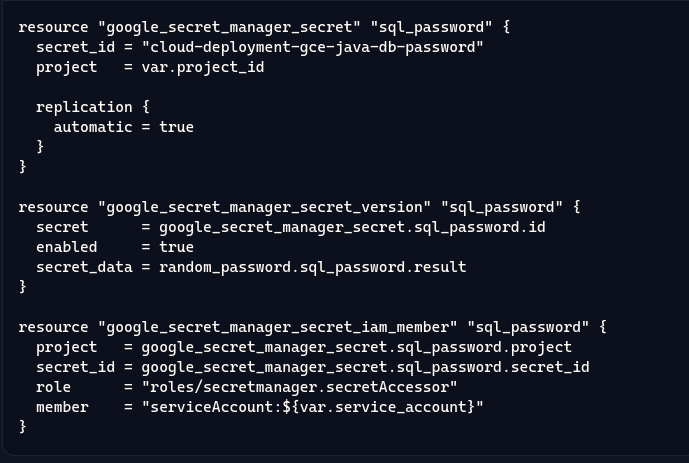Screen dimensions: 689x463
Task: Click google_secret_manager_secret.sql_password.project reference
Action: pyautogui.click(x=356, y=347)
